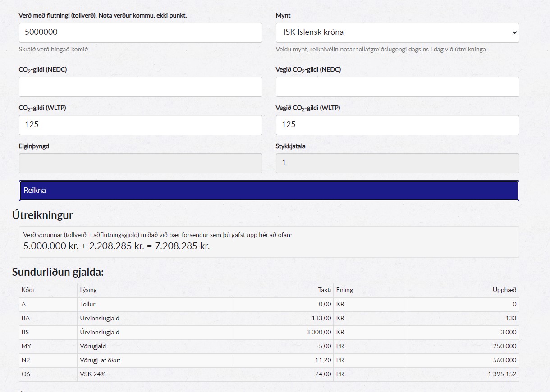Click the greyed-out Eiginþyngd field
Screen dimensions: 550x392
[140, 163]
